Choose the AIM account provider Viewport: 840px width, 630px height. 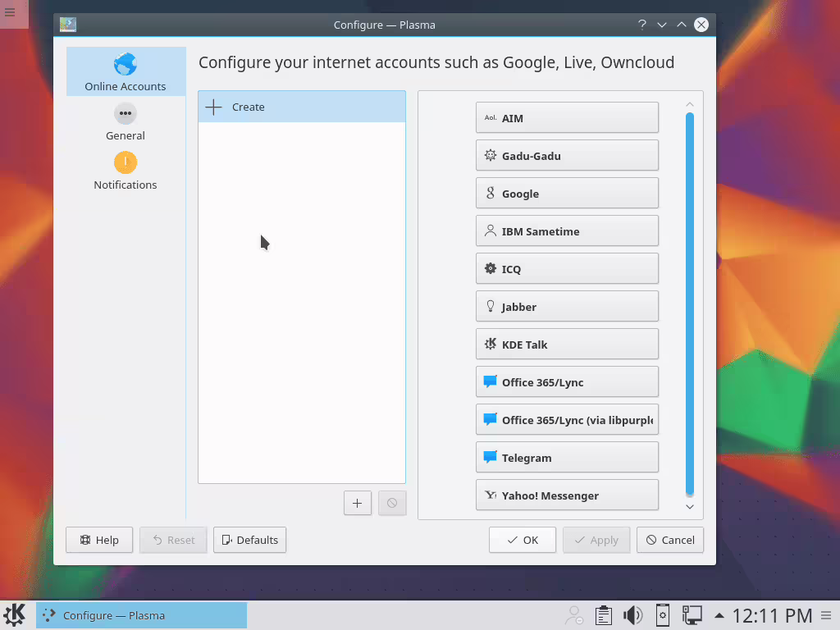click(567, 118)
